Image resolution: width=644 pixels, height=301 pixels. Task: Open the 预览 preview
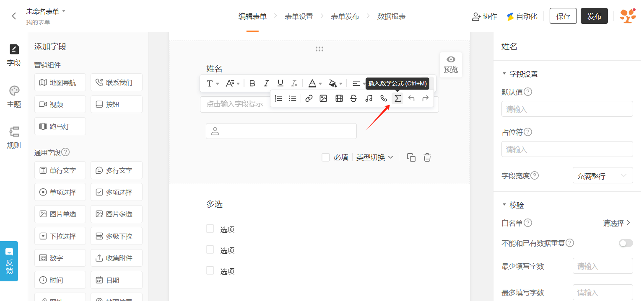(451, 64)
